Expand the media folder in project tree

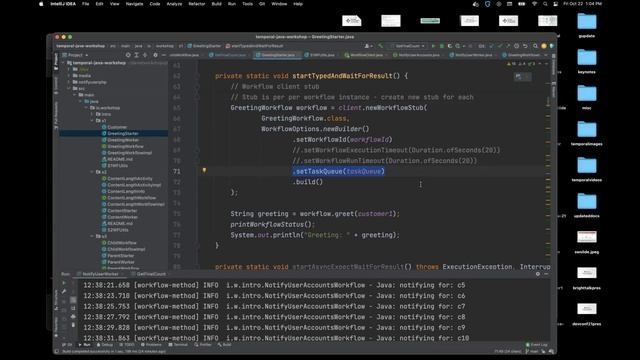coord(69,76)
